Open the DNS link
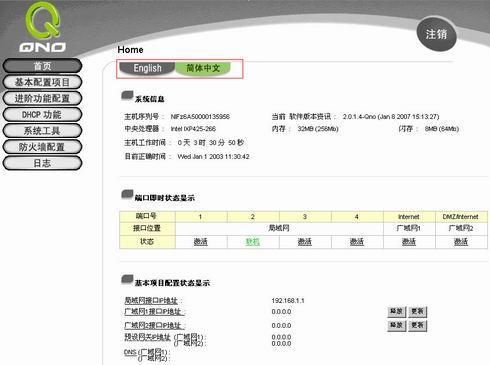Image resolution: width=490 pixels, height=365 pixels. [x=130, y=352]
